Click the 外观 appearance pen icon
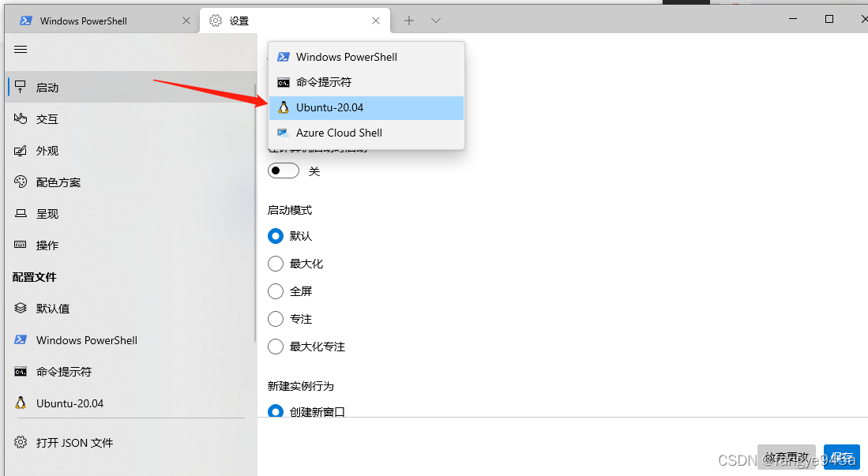868x476 pixels. (x=21, y=151)
